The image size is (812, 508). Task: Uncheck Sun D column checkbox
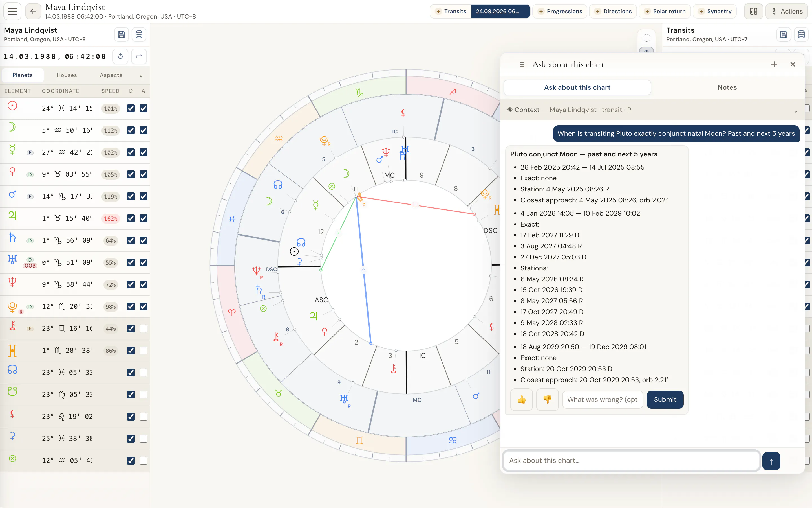coord(131,108)
